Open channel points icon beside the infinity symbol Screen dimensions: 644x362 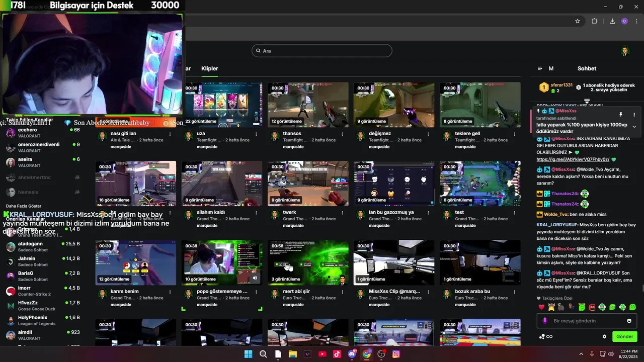click(541, 336)
